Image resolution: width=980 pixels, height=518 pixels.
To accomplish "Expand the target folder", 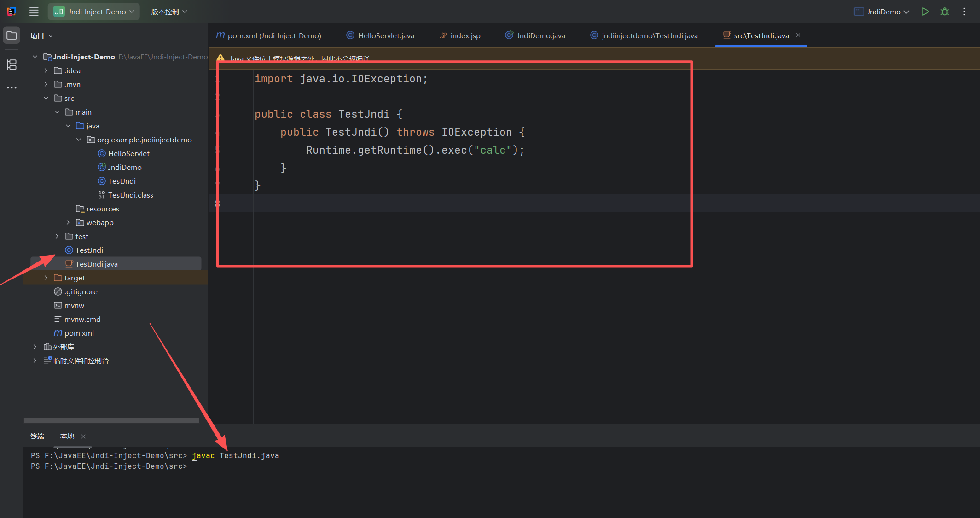I will [46, 278].
